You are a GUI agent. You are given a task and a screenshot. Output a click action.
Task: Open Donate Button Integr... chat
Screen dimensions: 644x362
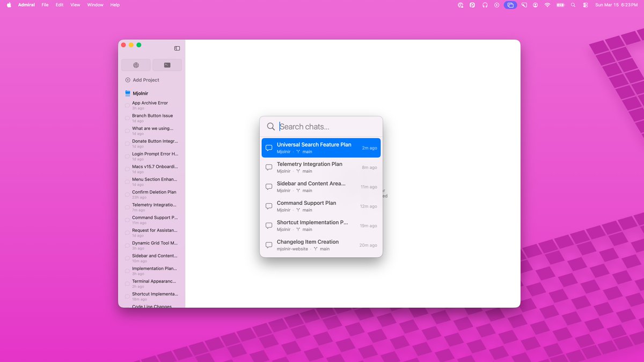click(x=152, y=144)
